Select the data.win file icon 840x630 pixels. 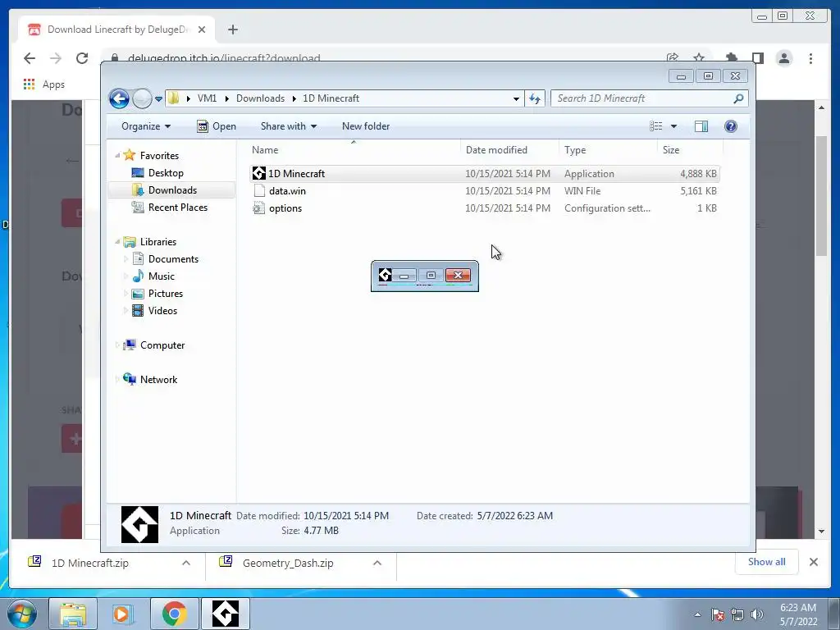259,190
